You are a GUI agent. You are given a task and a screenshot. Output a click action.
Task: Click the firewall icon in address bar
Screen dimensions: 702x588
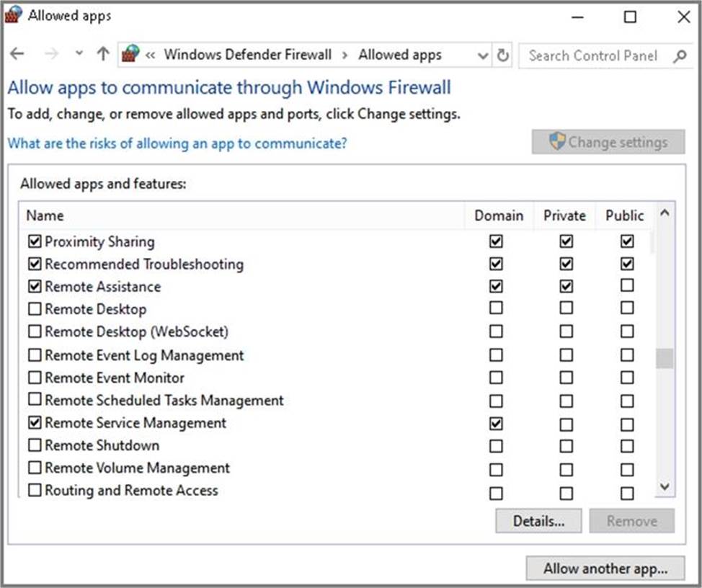tap(130, 54)
